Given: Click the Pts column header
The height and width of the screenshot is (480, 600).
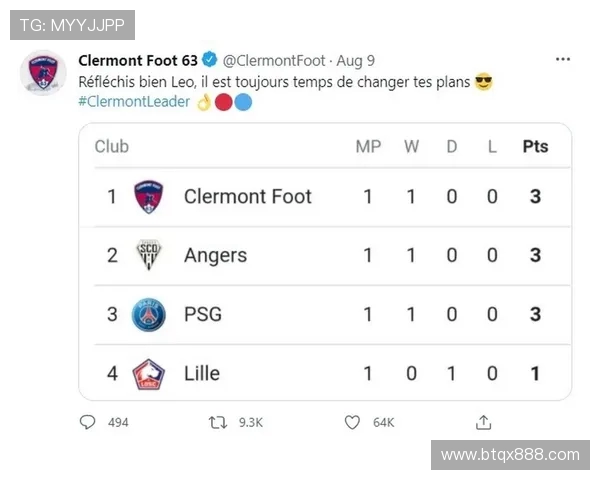Looking at the screenshot, I should 535,146.
